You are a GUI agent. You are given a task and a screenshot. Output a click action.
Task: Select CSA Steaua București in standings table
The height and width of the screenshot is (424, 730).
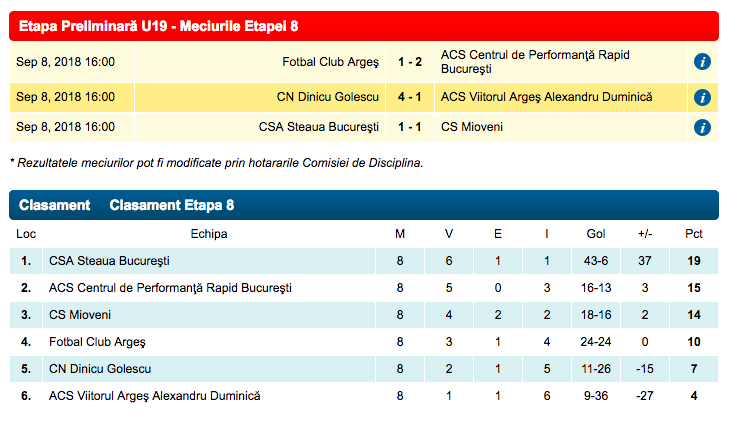tap(109, 261)
